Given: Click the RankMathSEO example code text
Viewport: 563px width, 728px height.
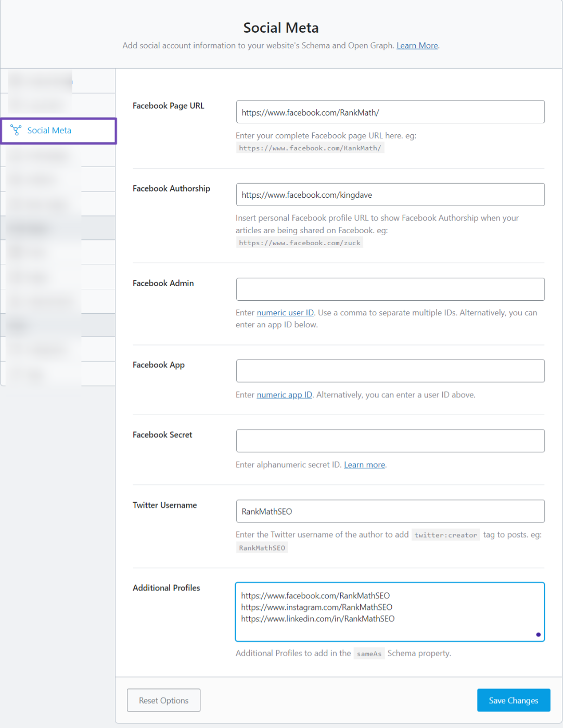Looking at the screenshot, I should click(x=262, y=548).
